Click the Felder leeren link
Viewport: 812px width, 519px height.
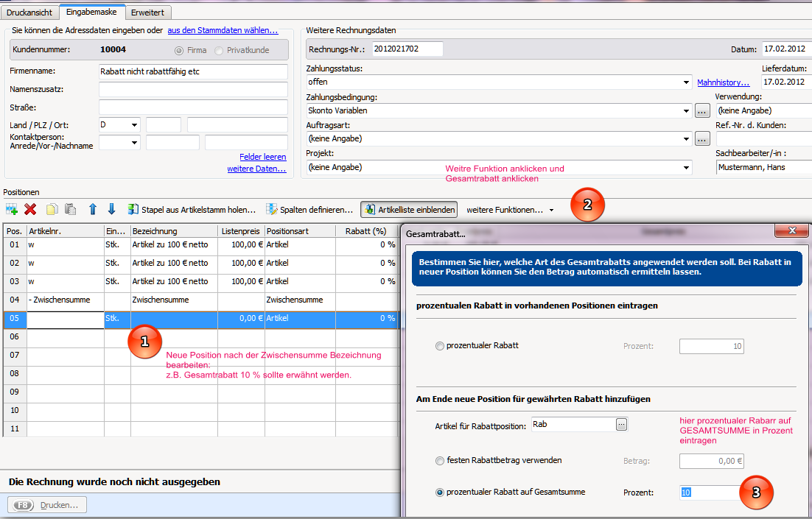tap(262, 157)
